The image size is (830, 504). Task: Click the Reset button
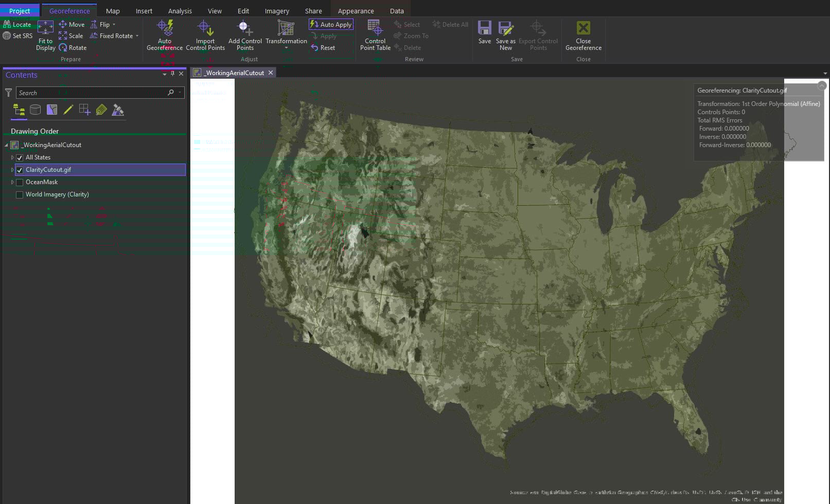[323, 48]
